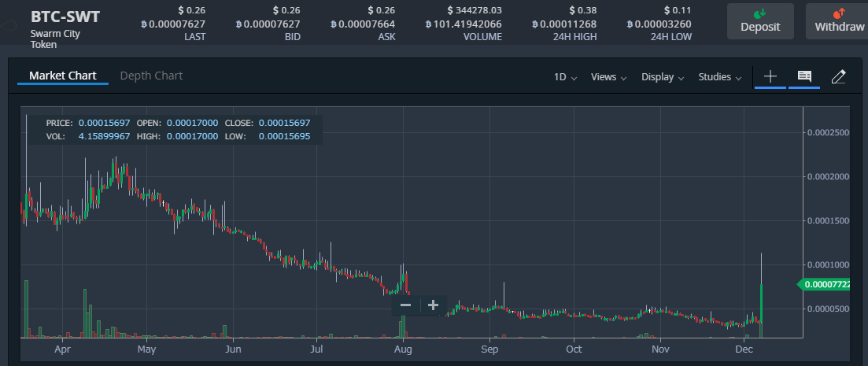
Task: Open the Display options dropdown
Action: [x=662, y=77]
